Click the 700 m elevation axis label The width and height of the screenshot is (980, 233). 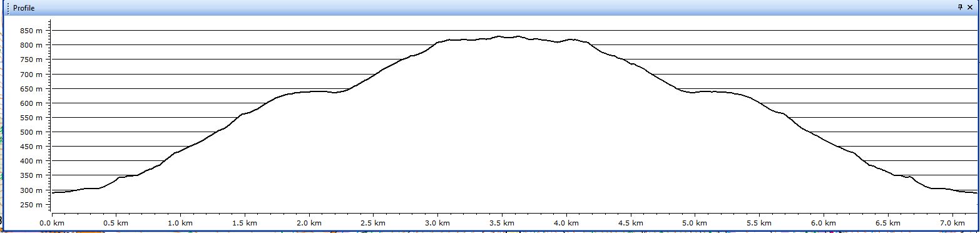point(31,75)
